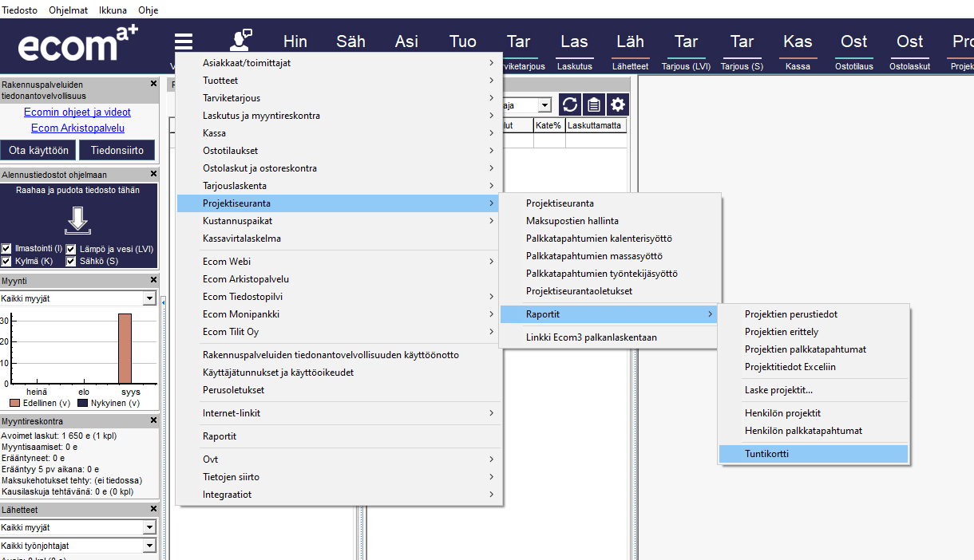Click the Edellinen (v) legend color swatch
Viewport: 974px width, 560px height.
click(x=15, y=404)
